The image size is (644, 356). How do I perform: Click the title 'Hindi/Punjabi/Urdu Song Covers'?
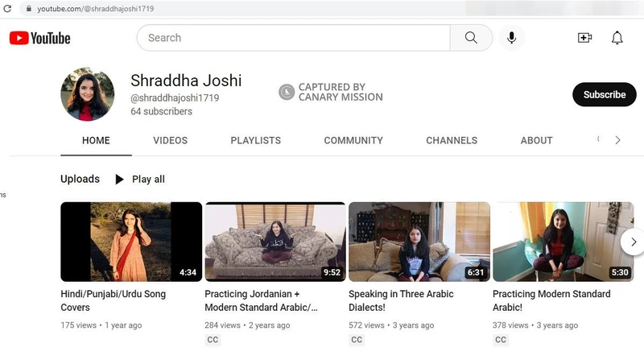114,300
